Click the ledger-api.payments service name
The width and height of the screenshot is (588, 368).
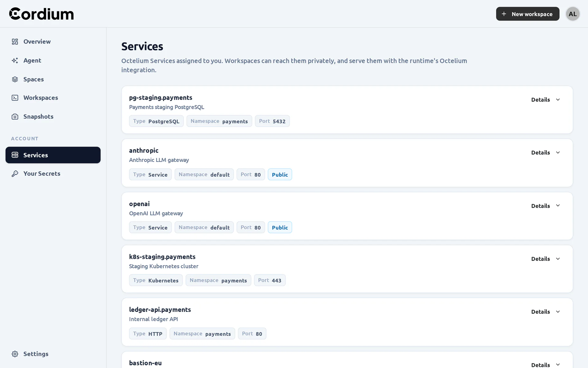pos(160,310)
